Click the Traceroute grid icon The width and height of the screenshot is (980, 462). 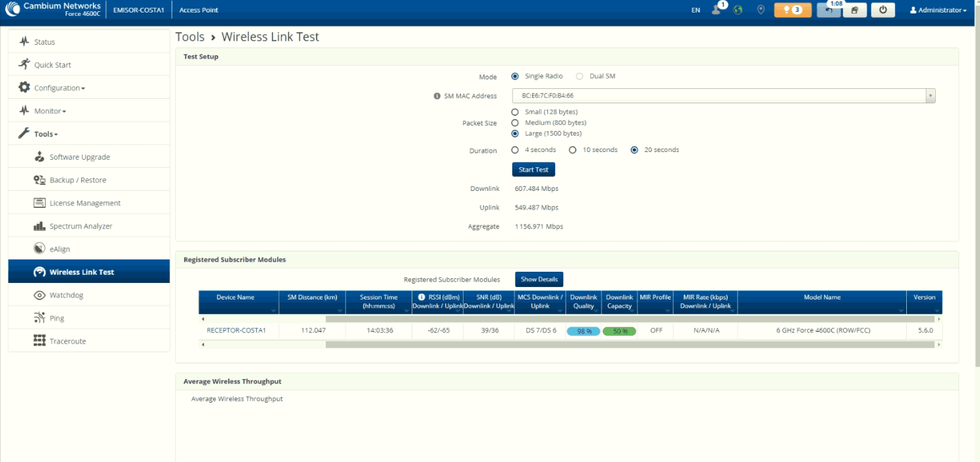tap(40, 341)
